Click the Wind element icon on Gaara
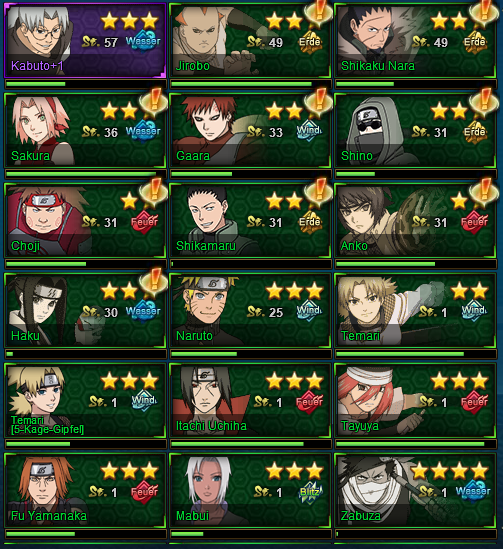Image resolution: width=503 pixels, height=549 pixels. tap(309, 131)
